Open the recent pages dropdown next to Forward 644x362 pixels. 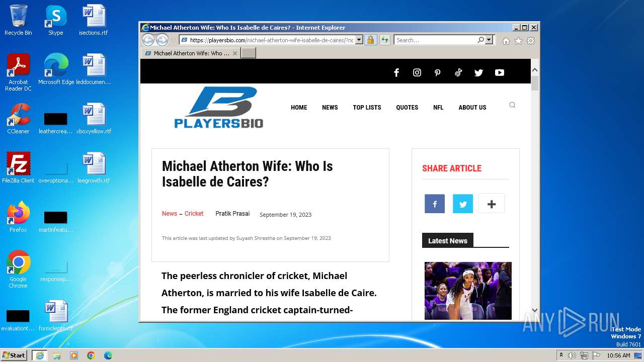pos(173,40)
